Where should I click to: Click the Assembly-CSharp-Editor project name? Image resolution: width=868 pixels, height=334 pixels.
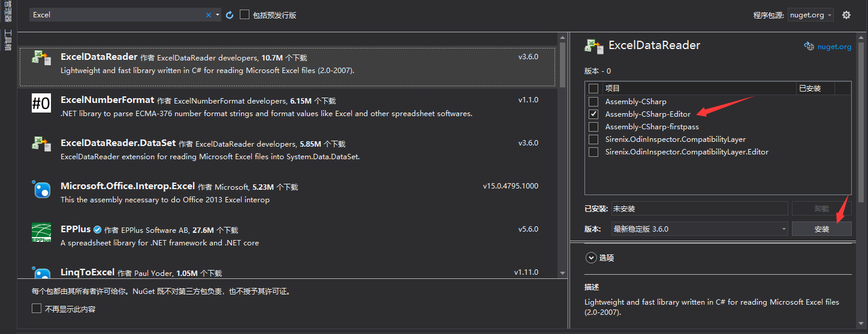tap(647, 114)
